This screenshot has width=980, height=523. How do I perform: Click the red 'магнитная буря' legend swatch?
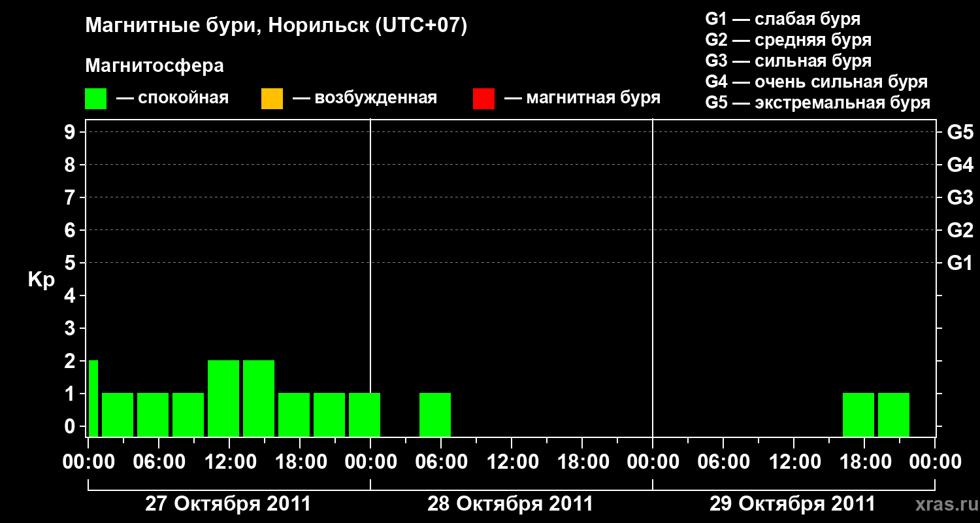point(483,98)
